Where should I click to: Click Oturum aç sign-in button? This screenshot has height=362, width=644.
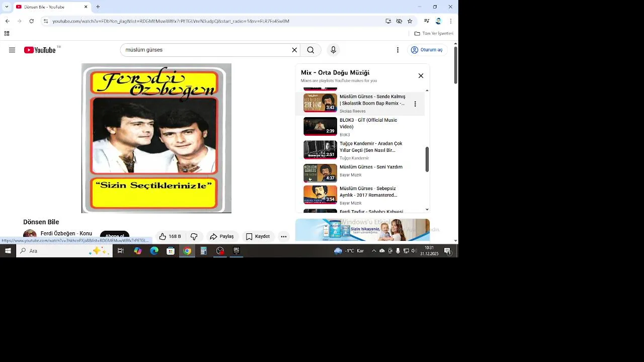(427, 50)
